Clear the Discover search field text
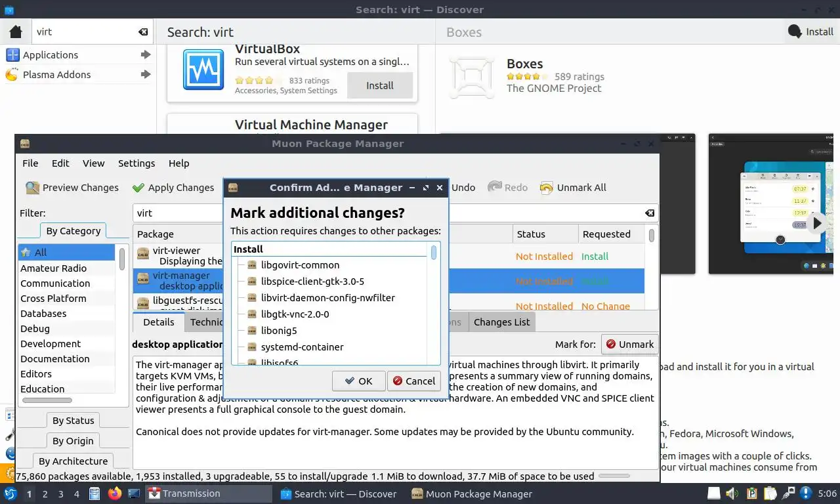840x504 pixels. (x=143, y=31)
